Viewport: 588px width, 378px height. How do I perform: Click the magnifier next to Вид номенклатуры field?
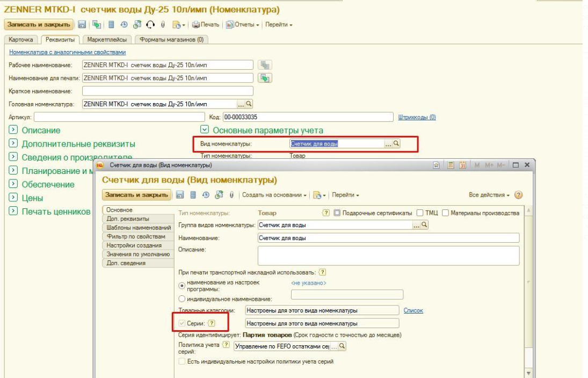point(396,143)
